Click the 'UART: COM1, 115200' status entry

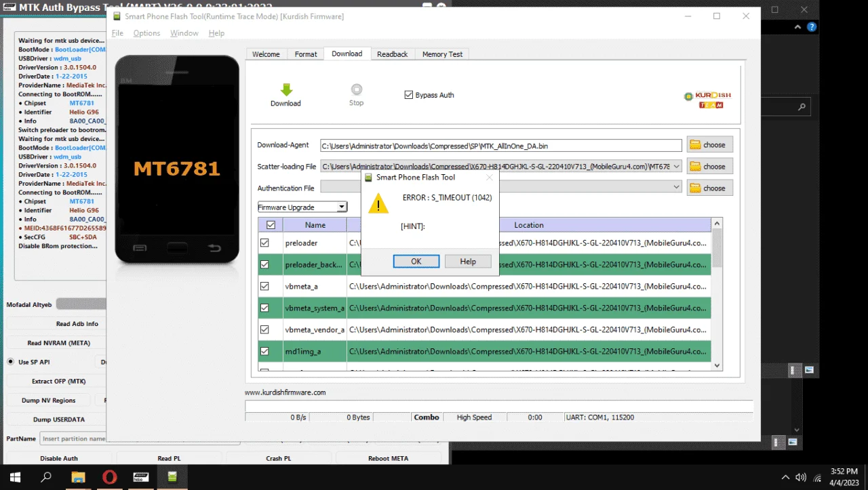point(600,417)
